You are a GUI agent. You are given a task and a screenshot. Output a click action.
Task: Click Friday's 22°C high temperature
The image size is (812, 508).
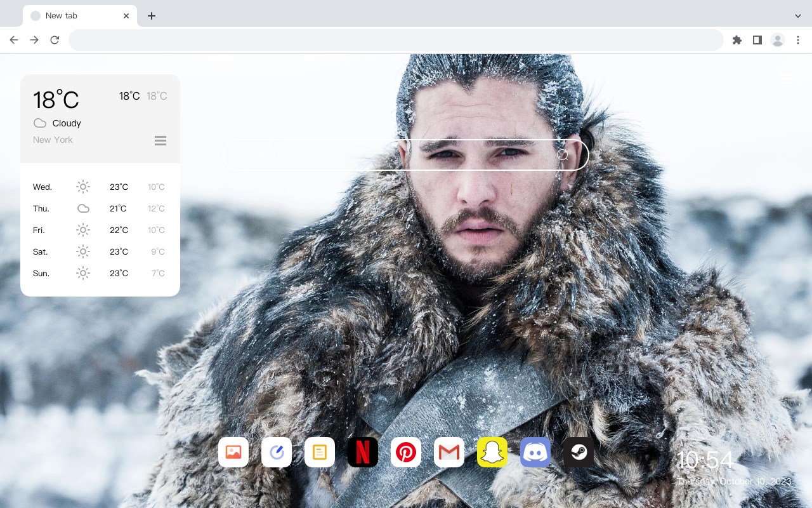coord(119,230)
